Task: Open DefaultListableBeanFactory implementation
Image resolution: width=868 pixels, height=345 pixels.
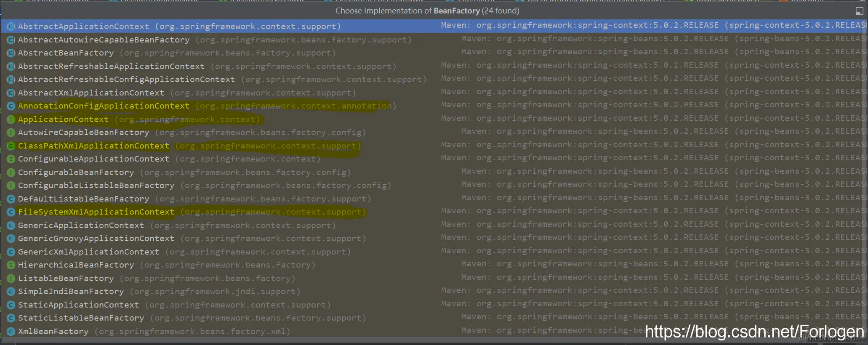Action: pos(83,199)
